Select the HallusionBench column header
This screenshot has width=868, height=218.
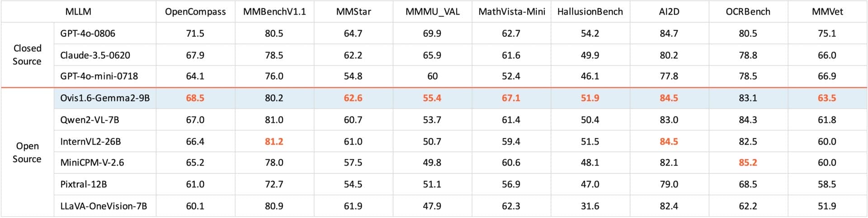(590, 12)
